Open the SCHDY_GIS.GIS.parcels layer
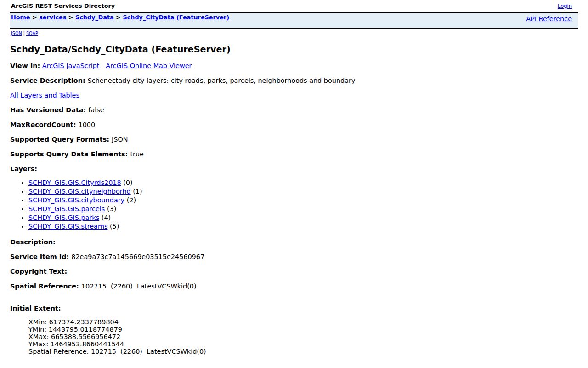 click(x=67, y=209)
